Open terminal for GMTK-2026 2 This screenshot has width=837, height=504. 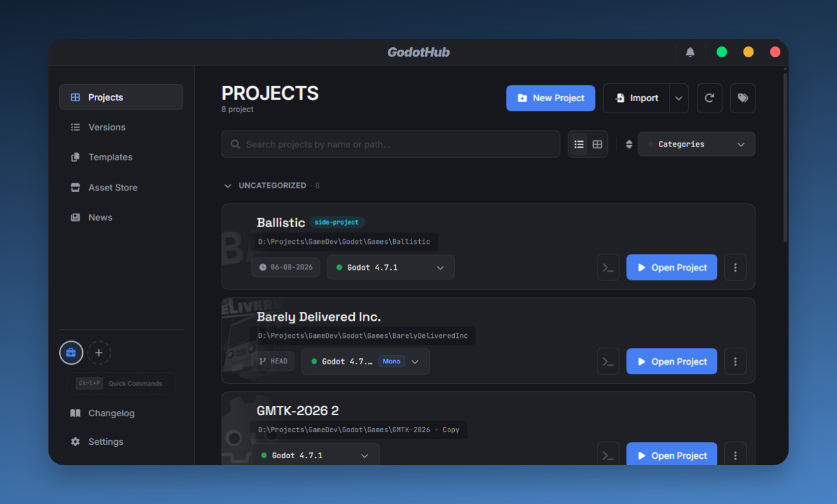point(608,455)
